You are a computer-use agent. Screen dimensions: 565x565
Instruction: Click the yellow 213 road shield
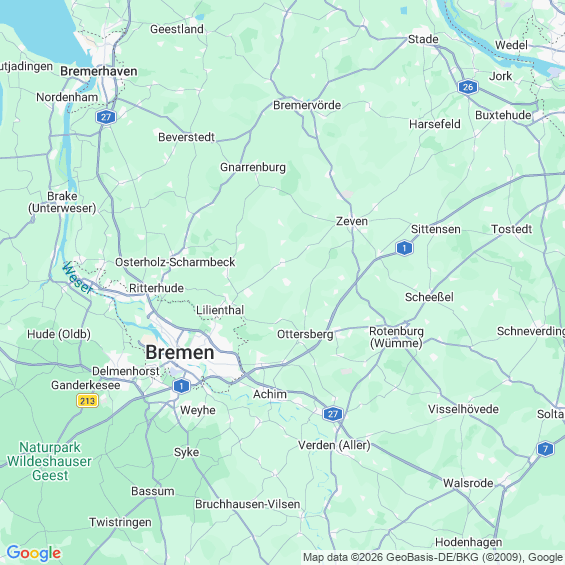tap(87, 401)
